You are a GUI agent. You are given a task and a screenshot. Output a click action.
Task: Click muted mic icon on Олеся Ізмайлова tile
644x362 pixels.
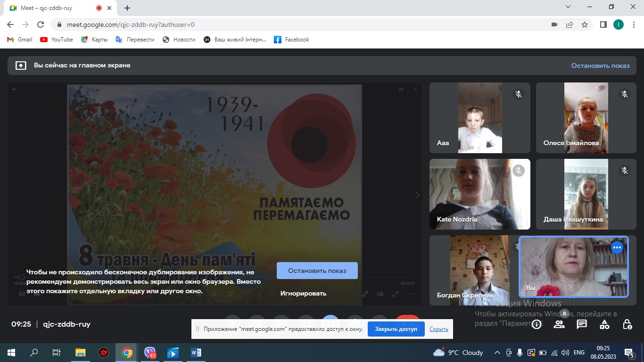625,94
